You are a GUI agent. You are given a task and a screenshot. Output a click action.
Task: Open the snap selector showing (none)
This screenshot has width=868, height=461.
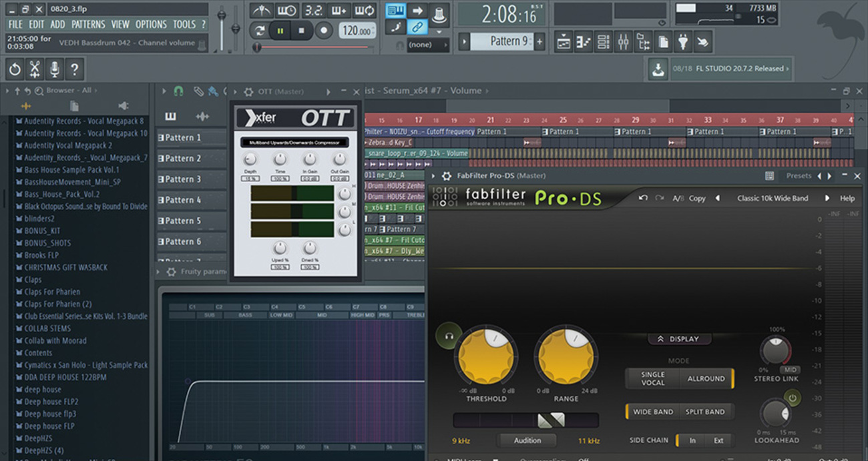(427, 45)
